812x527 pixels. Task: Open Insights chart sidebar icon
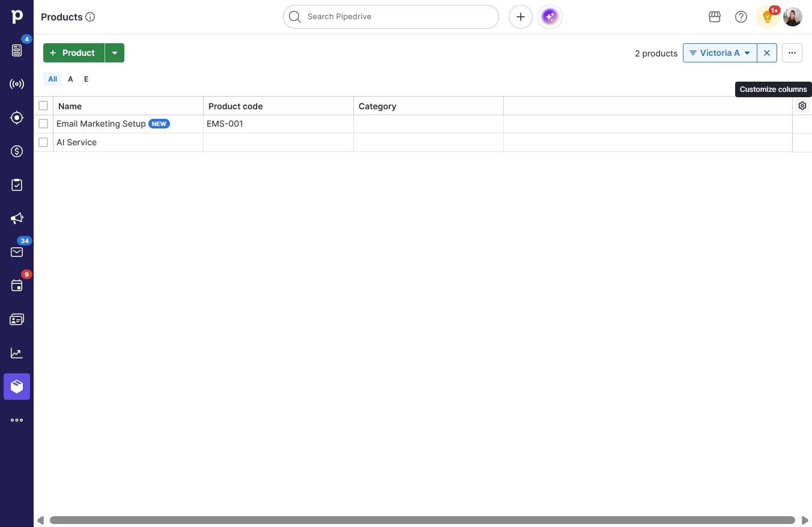click(x=17, y=353)
